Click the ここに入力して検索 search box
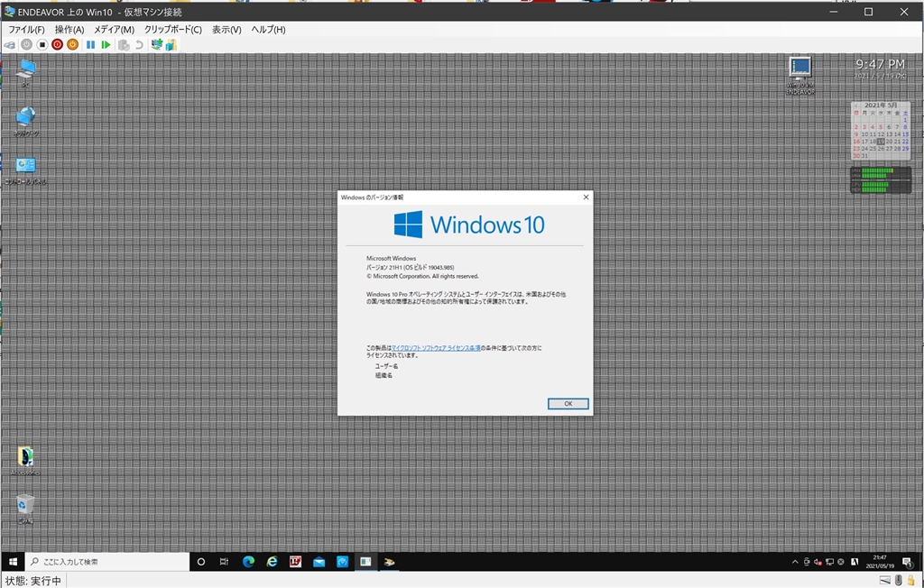The height and width of the screenshot is (588, 924). pyautogui.click(x=107, y=562)
